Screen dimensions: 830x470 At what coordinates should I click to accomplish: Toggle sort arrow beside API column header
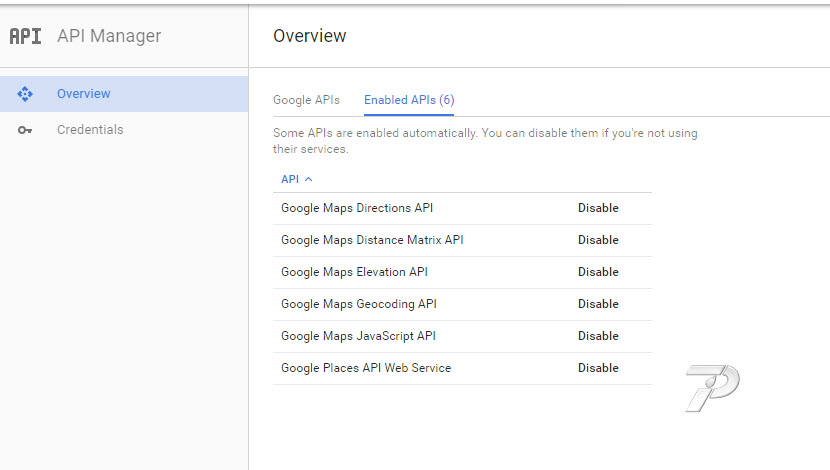click(309, 179)
